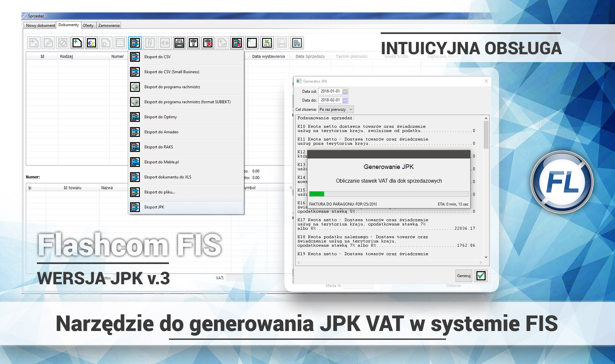Click the K17 value 22036.17
The width and height of the screenshot is (615, 364).
click(465, 228)
